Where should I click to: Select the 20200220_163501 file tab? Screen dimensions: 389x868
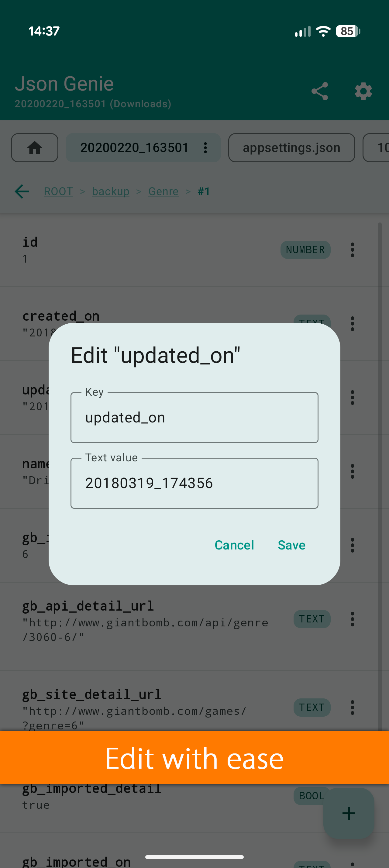(135, 148)
